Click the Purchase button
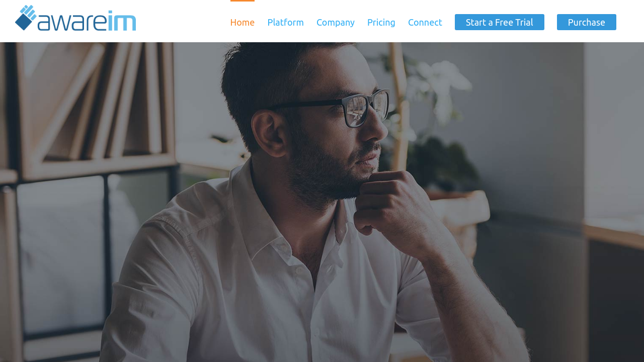 tap(587, 22)
